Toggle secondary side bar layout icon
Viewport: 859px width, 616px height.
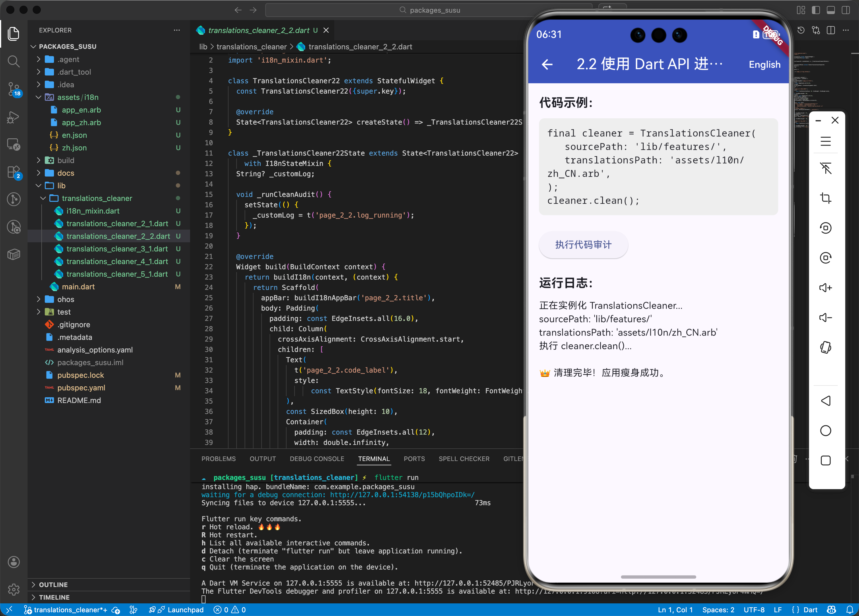coord(846,10)
